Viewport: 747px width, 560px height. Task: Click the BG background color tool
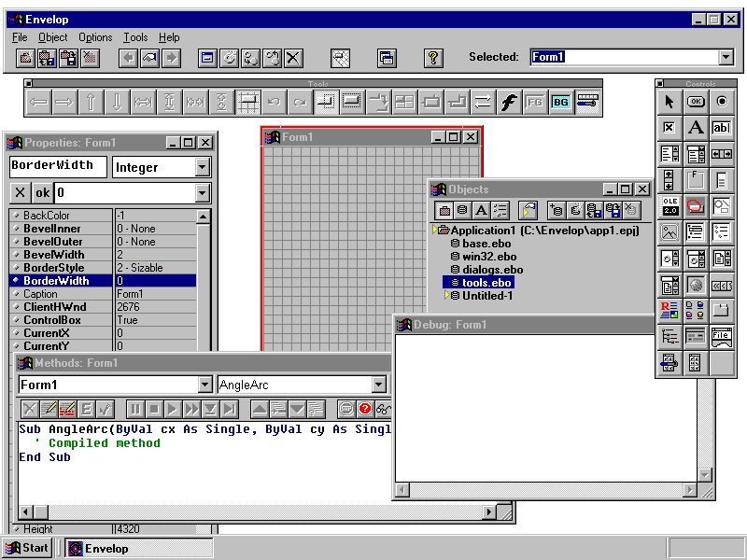560,102
